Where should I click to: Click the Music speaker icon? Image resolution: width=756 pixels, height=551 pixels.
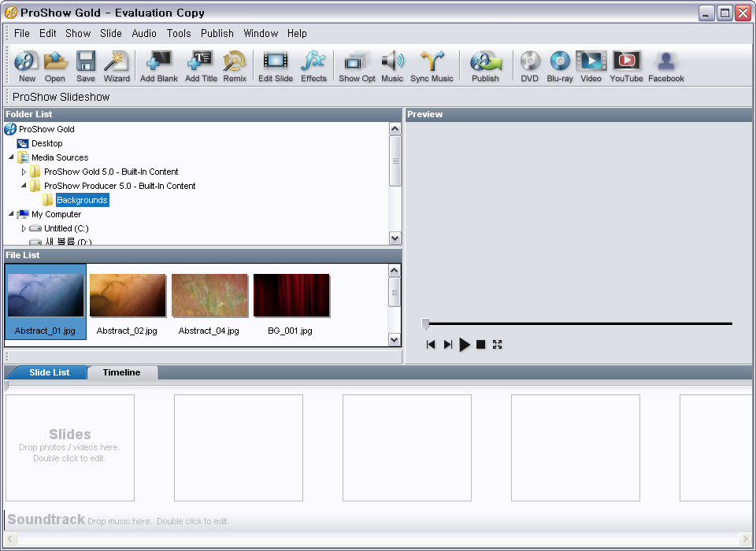(x=392, y=66)
